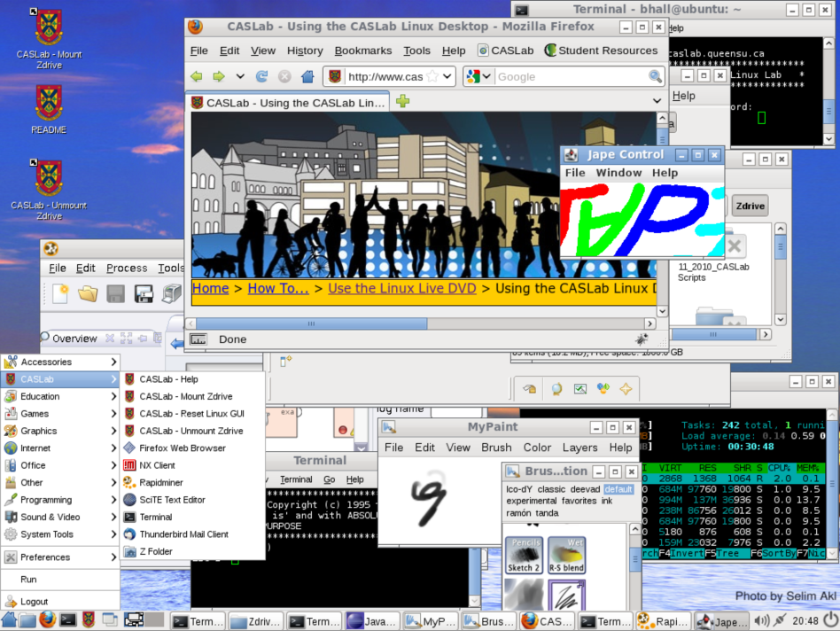Open MyPaint Layers menu
840x631 pixels.
tap(579, 448)
